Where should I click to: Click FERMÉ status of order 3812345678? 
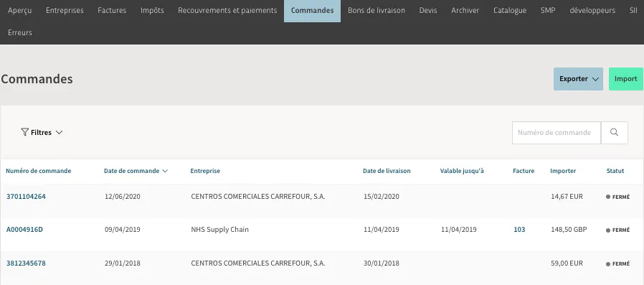coord(617,264)
